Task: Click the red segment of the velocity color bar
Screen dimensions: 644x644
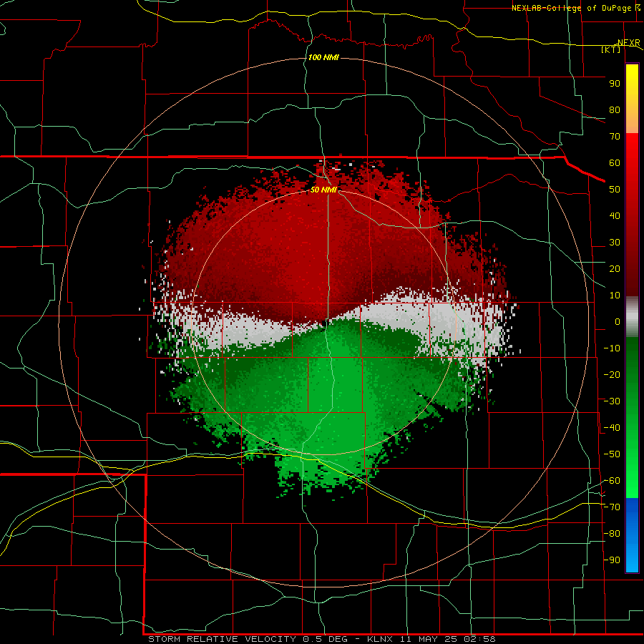Action: point(632,215)
